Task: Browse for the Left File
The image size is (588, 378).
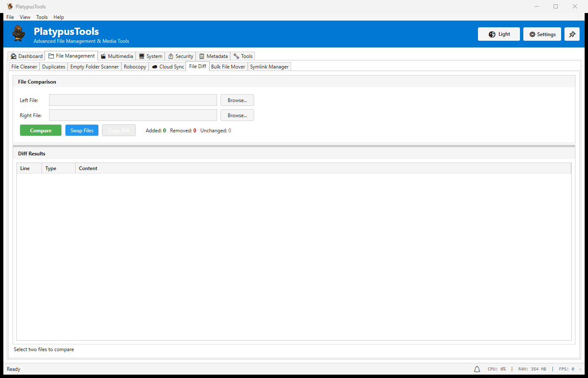Action: 237,100
